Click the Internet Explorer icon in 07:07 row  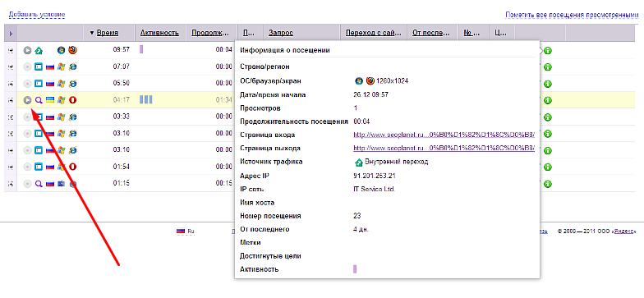click(x=72, y=66)
